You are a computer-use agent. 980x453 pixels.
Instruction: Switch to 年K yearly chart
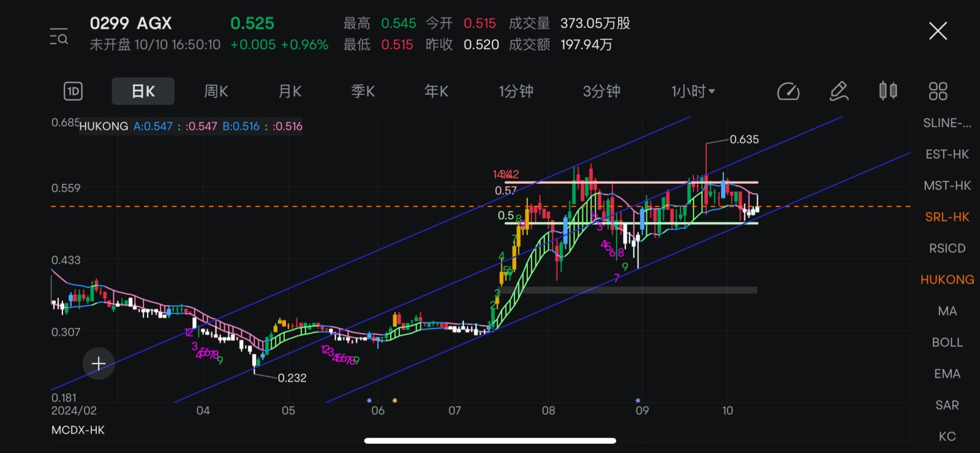point(437,91)
